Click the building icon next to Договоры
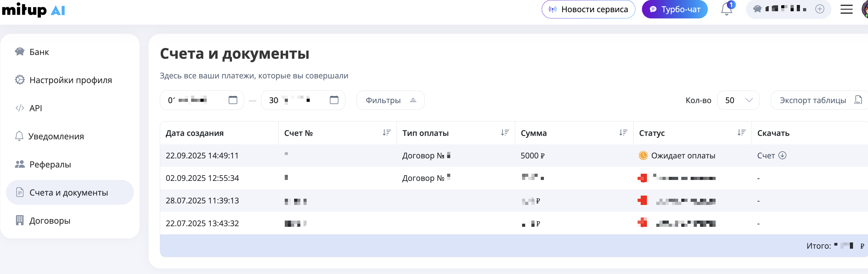Screen dimensions: 868x274 click(20, 220)
